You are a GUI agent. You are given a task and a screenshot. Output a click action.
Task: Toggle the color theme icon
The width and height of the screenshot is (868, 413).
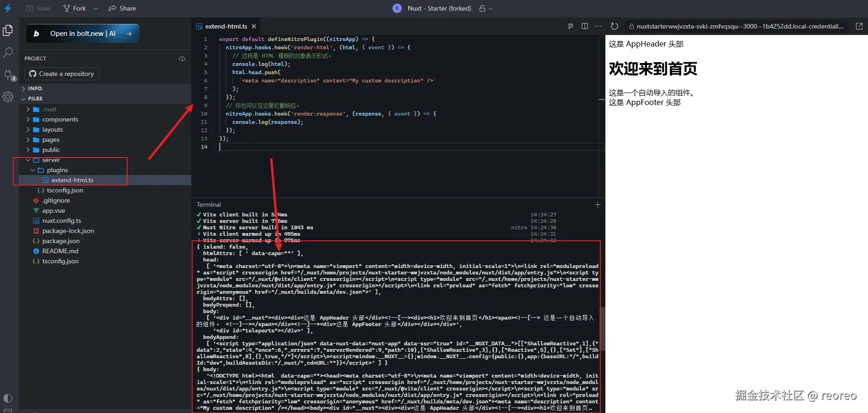coord(8,398)
